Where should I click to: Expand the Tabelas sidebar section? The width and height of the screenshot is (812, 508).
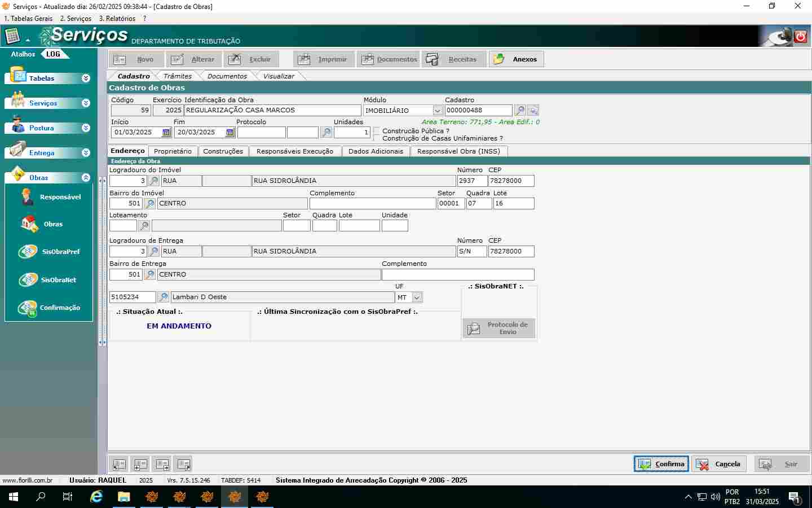[86, 78]
